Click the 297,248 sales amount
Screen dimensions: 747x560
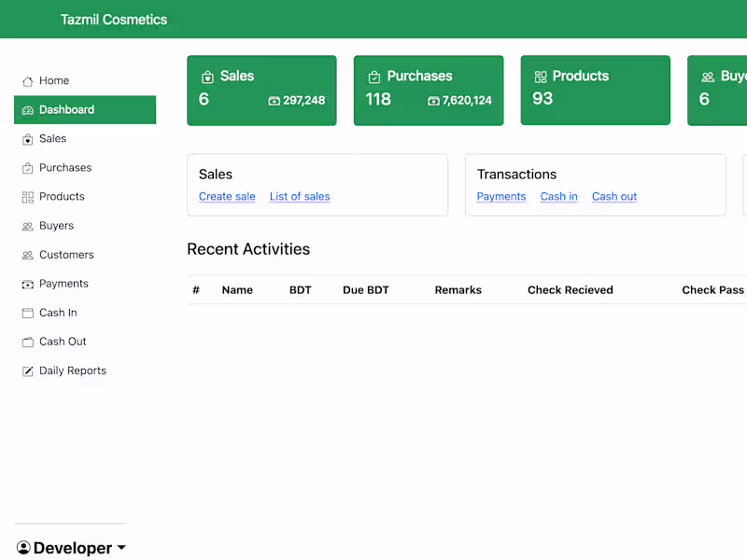304,101
